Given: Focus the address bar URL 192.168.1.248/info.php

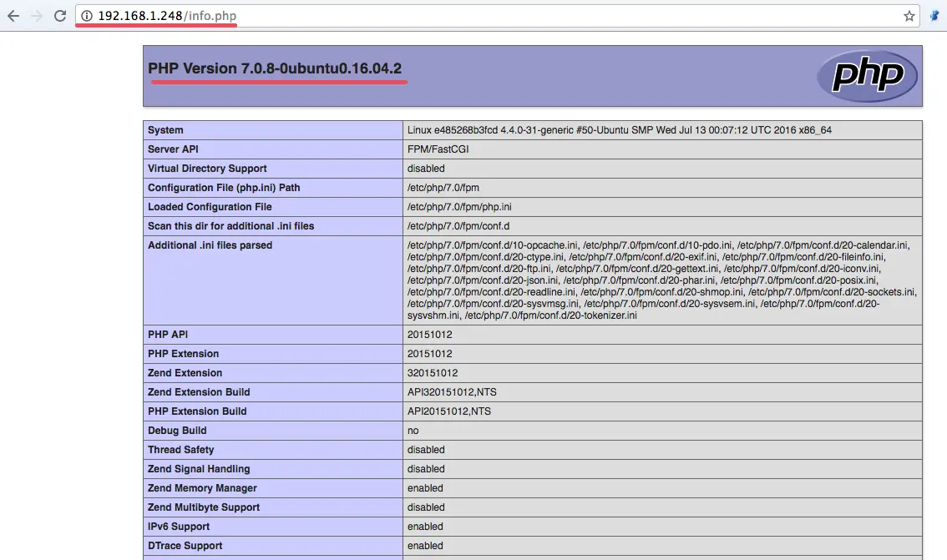Looking at the screenshot, I should [167, 16].
